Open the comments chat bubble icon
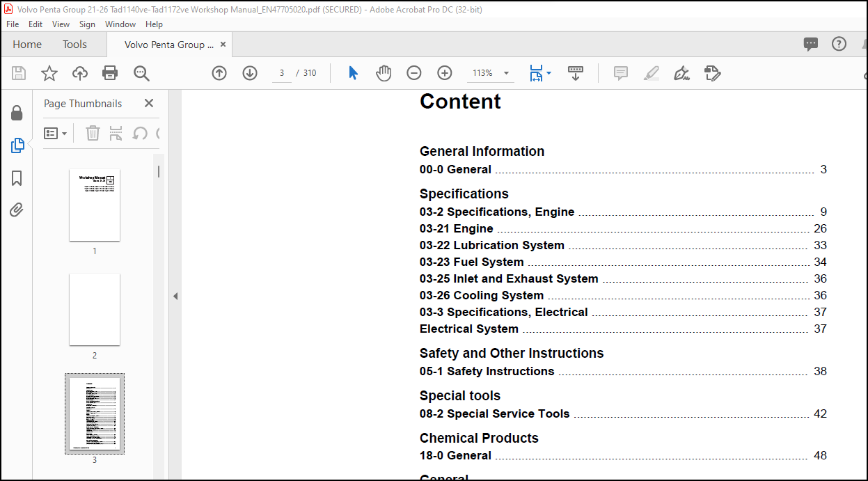This screenshot has height=481, width=868. (x=811, y=45)
